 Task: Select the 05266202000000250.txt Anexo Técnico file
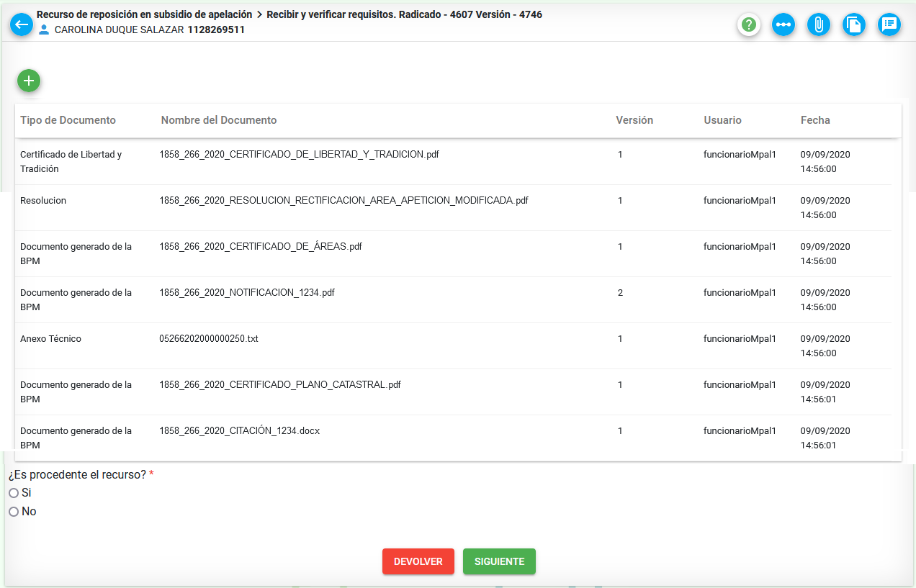(209, 339)
